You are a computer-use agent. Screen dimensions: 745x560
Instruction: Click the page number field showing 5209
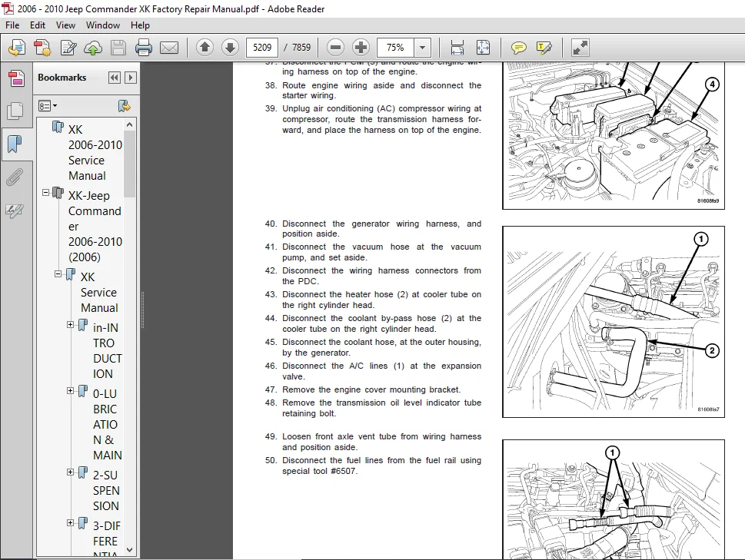point(262,48)
